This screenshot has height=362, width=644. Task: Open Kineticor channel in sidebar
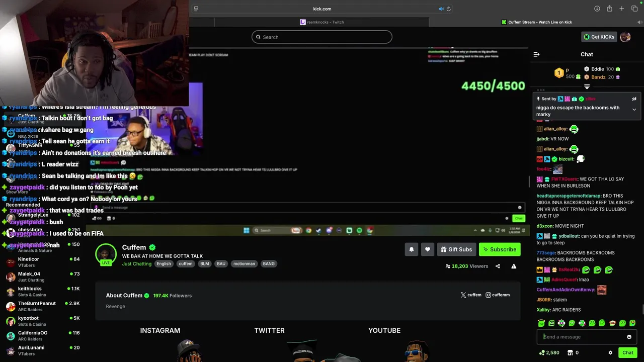click(43, 262)
